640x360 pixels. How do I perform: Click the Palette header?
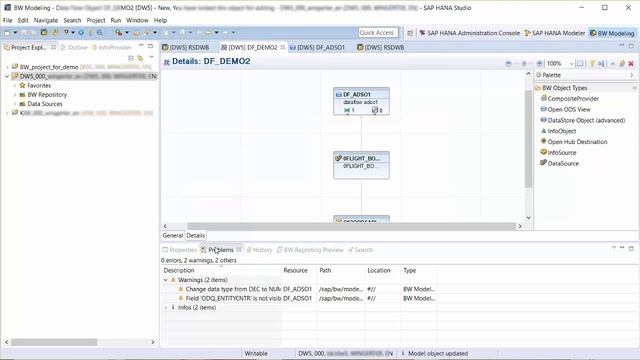coord(585,75)
